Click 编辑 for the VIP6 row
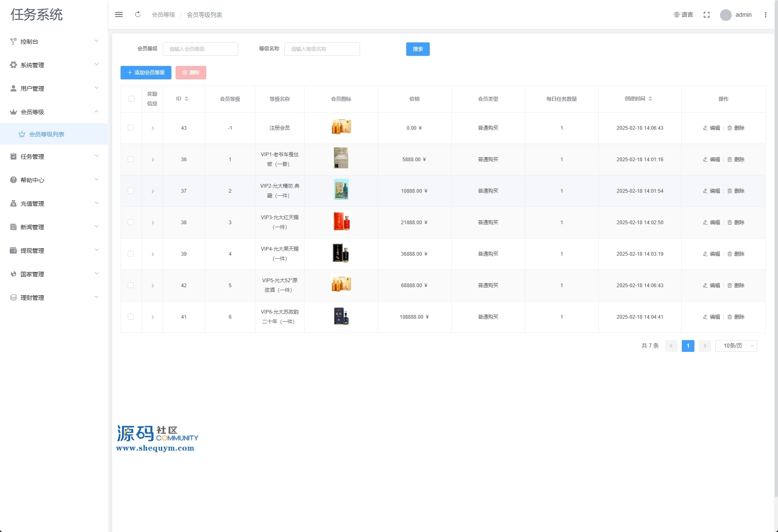 pos(712,317)
